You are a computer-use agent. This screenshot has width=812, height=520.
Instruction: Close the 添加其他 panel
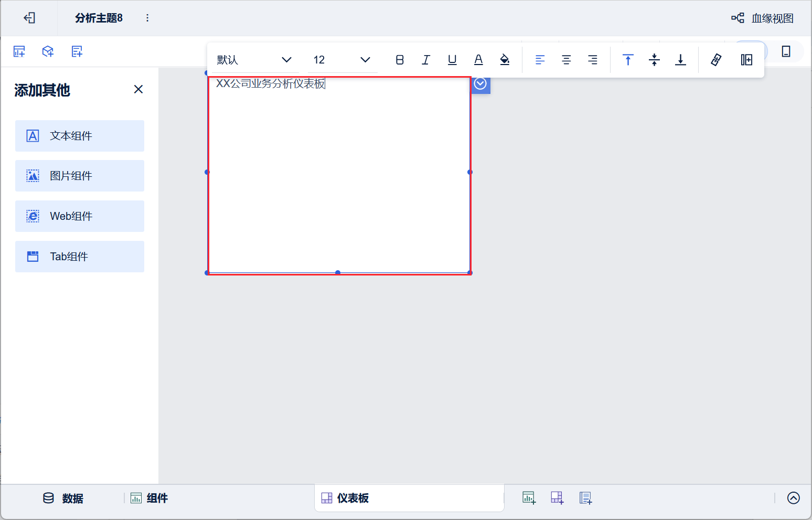[x=138, y=89]
